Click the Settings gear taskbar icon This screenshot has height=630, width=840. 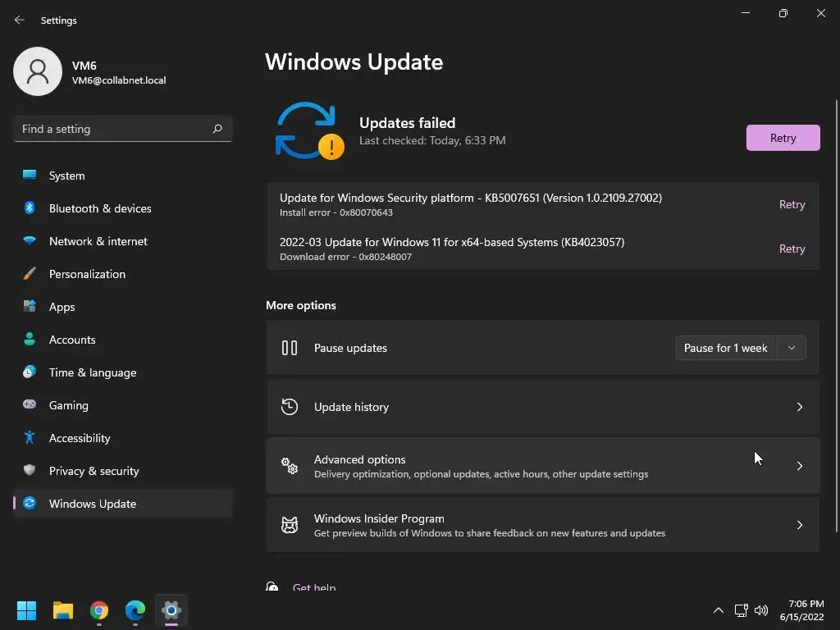pos(171,610)
